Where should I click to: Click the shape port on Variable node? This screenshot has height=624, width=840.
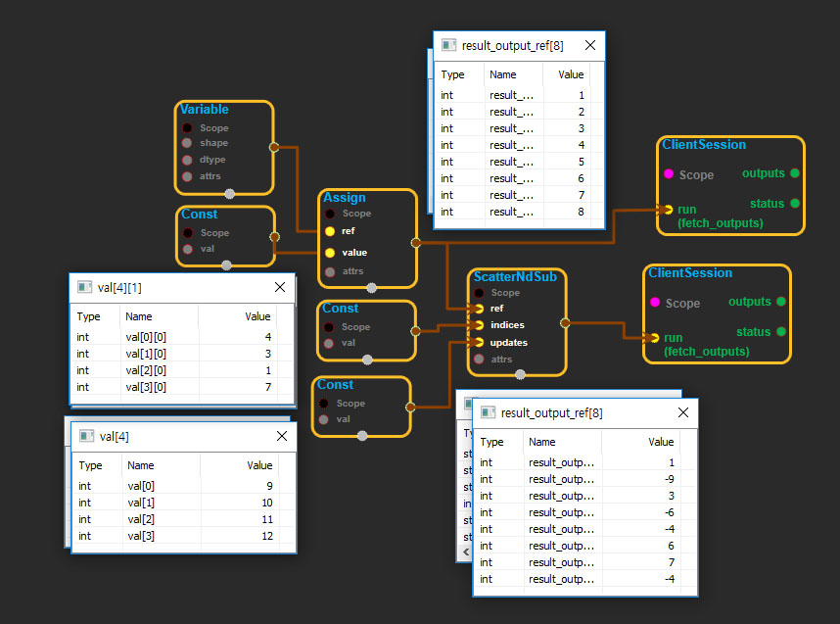point(186,144)
